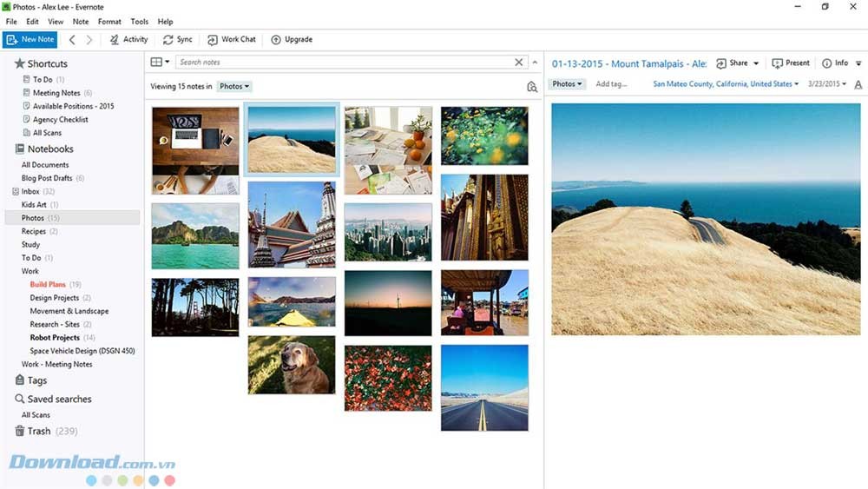Click the Add tag field

pyautogui.click(x=611, y=84)
